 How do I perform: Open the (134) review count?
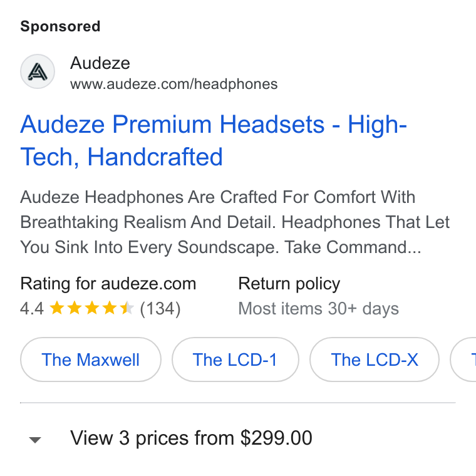point(160,309)
